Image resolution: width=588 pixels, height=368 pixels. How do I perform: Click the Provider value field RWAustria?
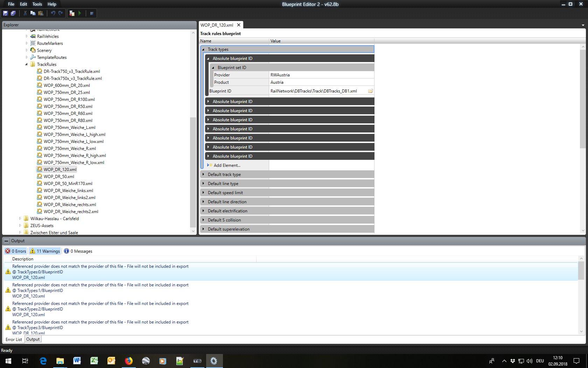(321, 75)
